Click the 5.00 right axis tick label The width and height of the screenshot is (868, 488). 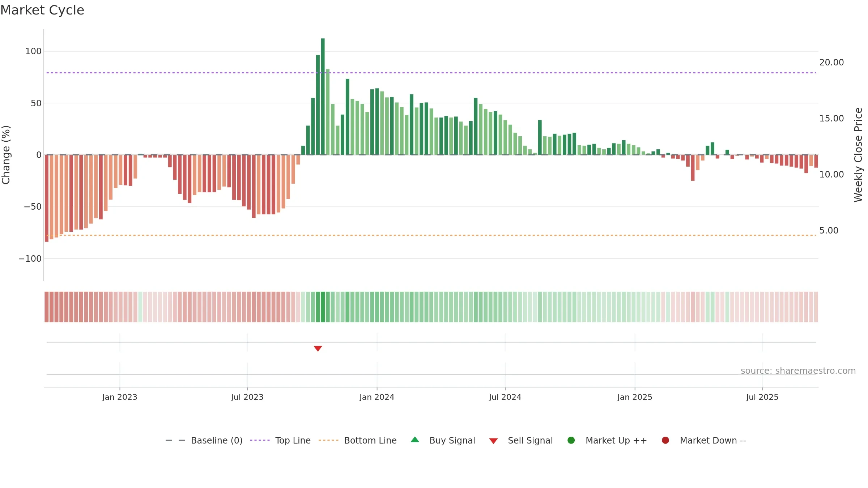point(829,231)
